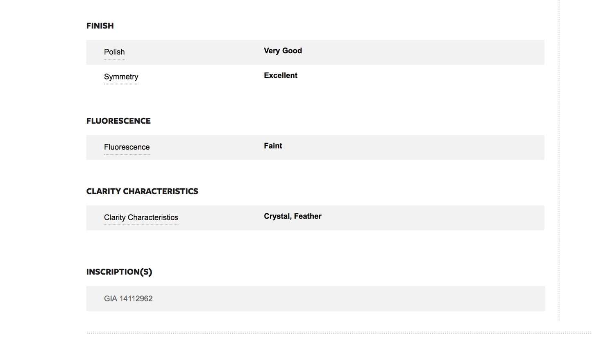Click the INSCRIPTION(S) section heading
This screenshot has width=592, height=364.
pyautogui.click(x=119, y=272)
